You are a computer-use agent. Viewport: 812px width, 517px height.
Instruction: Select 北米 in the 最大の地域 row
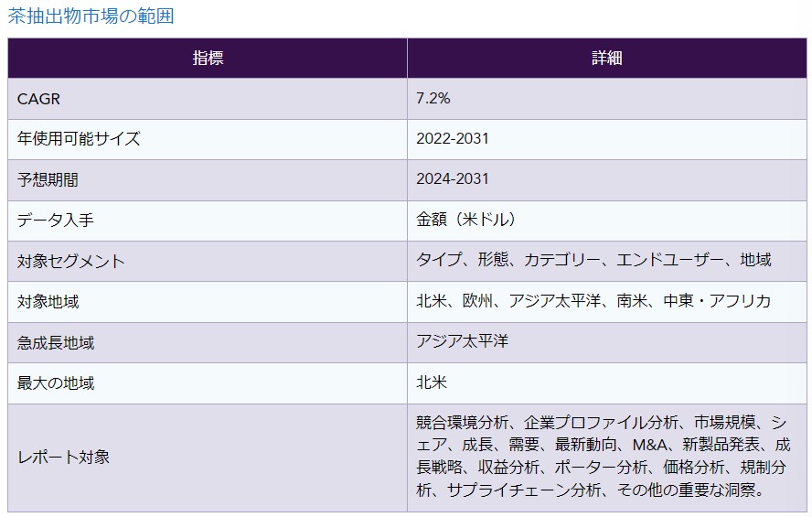pos(432,382)
